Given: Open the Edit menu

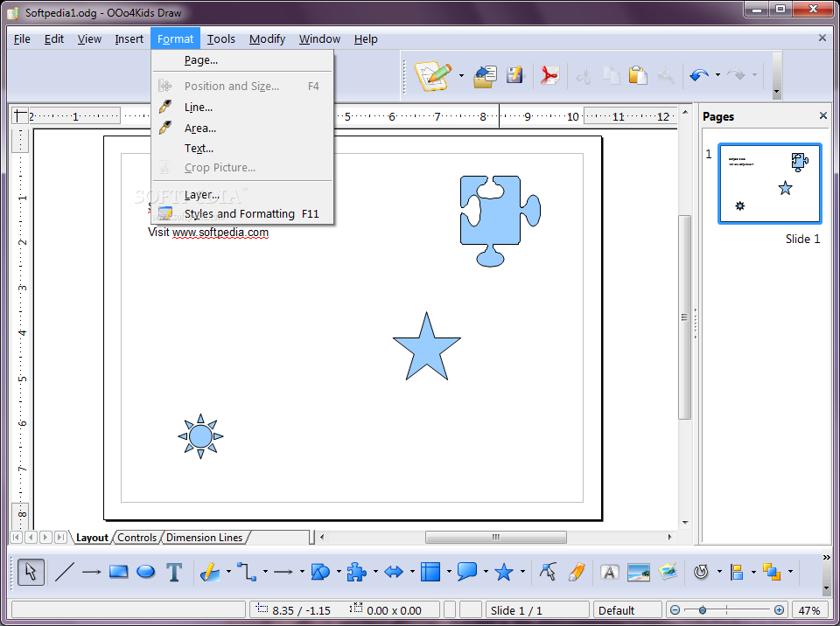Looking at the screenshot, I should [x=54, y=39].
